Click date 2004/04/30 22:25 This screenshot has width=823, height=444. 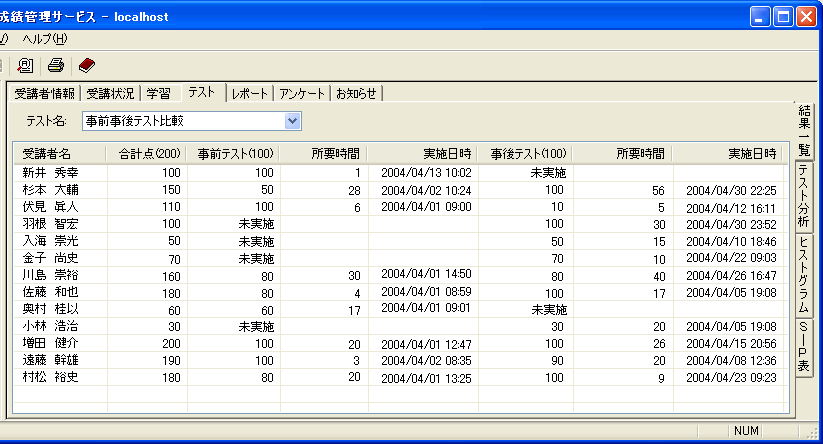click(x=731, y=191)
